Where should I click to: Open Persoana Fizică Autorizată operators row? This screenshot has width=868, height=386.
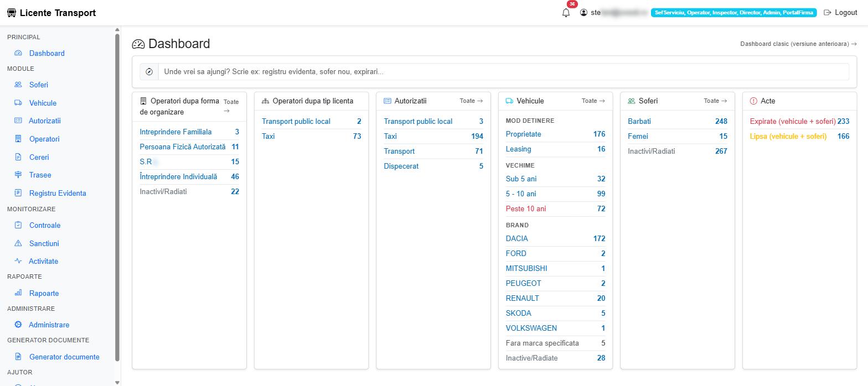coord(189,147)
